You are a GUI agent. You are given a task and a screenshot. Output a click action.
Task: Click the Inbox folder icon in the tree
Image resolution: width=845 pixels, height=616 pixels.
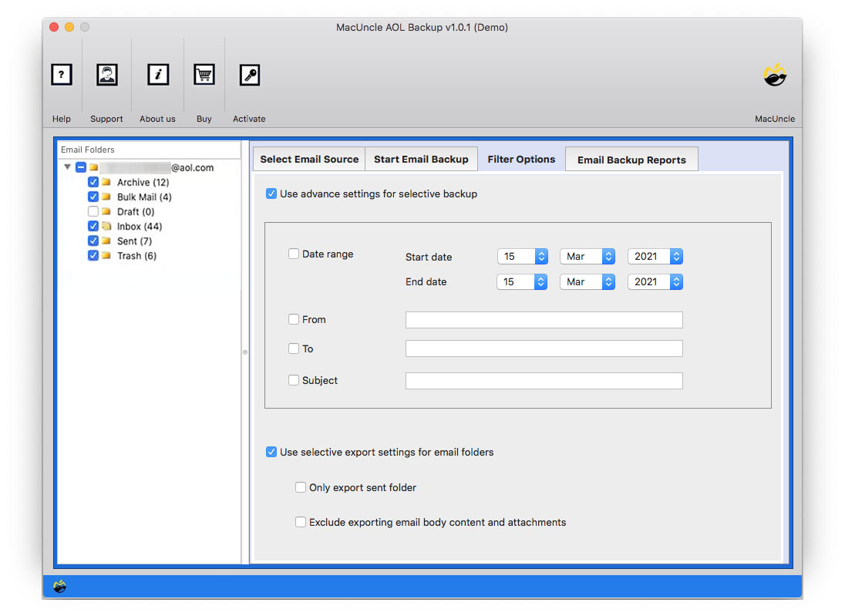pyautogui.click(x=106, y=226)
